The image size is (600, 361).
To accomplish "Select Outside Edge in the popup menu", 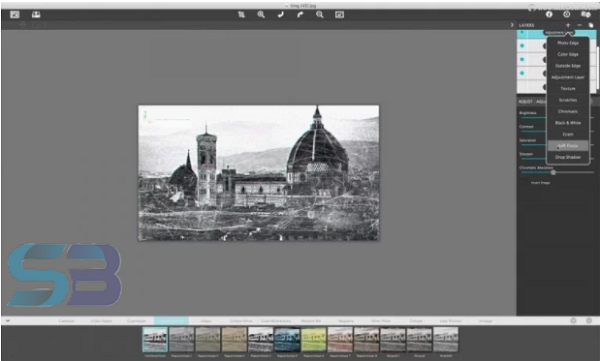I will (568, 66).
